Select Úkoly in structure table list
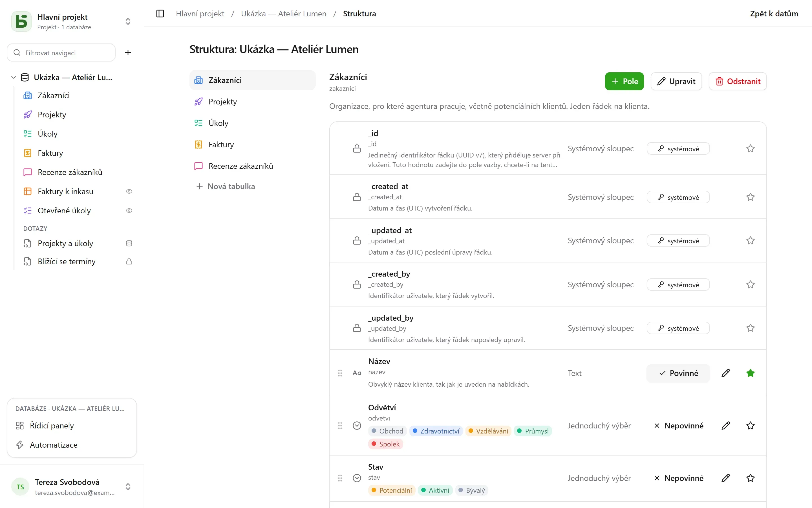Viewport: 812px width, 508px height. coord(252,123)
